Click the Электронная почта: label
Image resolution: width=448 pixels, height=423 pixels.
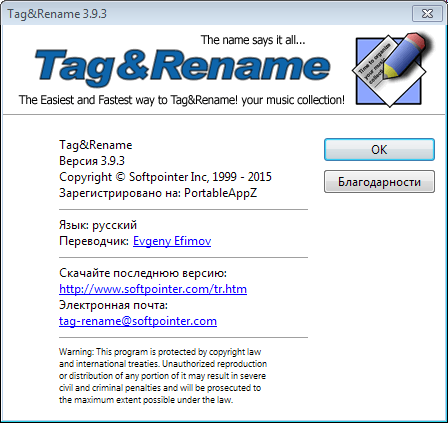click(x=113, y=305)
